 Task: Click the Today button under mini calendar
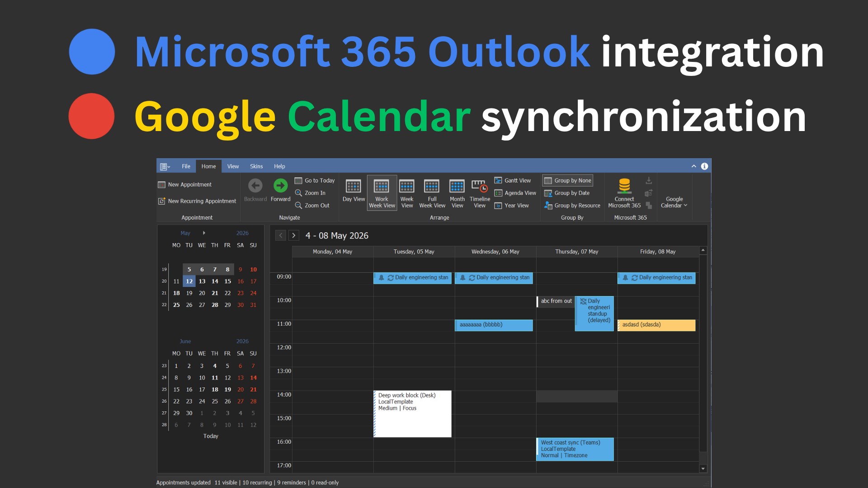point(211,436)
